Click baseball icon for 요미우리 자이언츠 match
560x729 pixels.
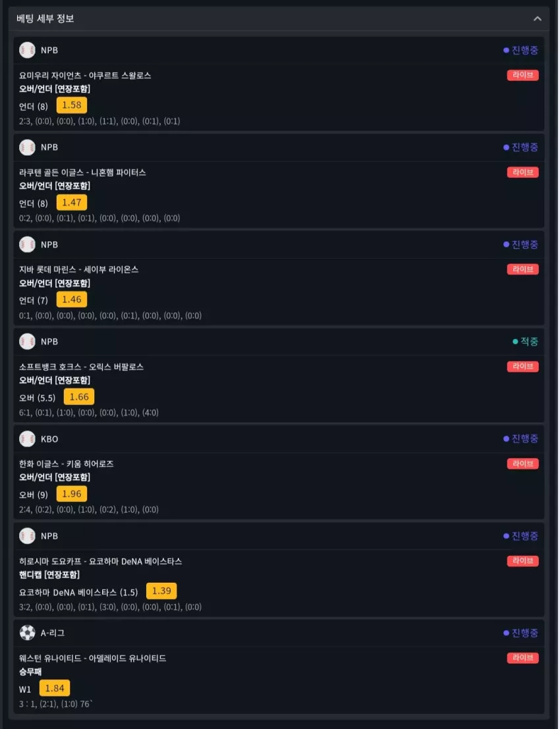pos(27,50)
